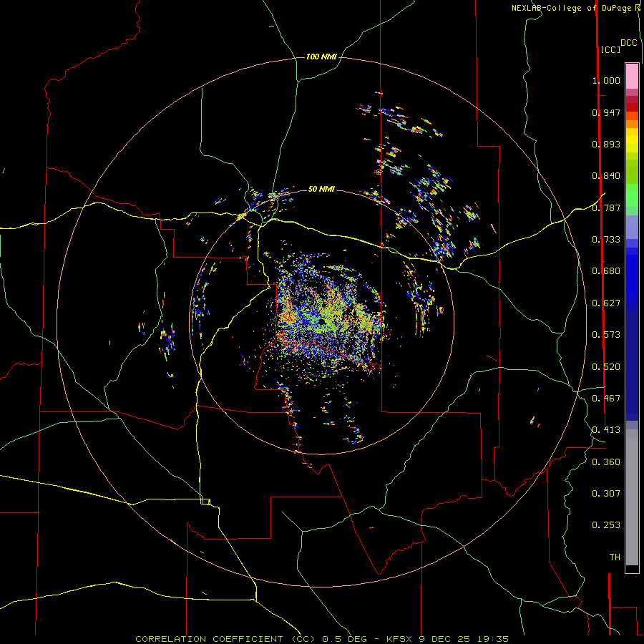Click the 0.253 scale value
Viewport: 644px width, 644px height.
(606, 525)
